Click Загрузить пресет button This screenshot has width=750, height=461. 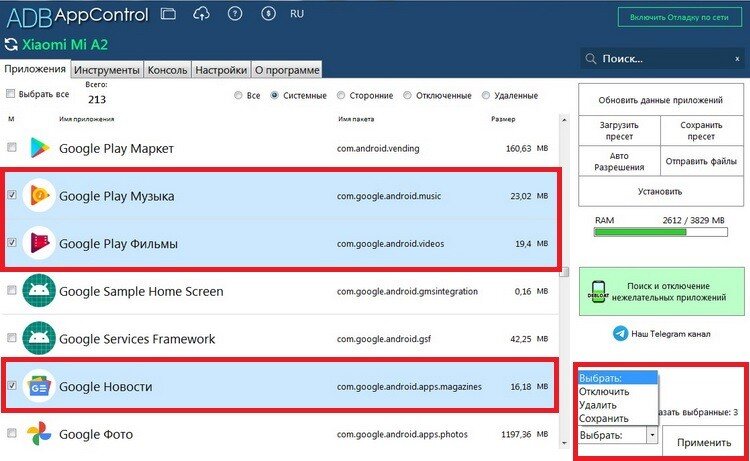(619, 131)
